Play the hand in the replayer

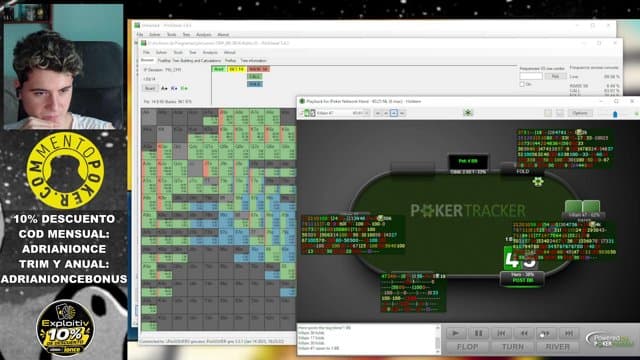tap(456, 333)
